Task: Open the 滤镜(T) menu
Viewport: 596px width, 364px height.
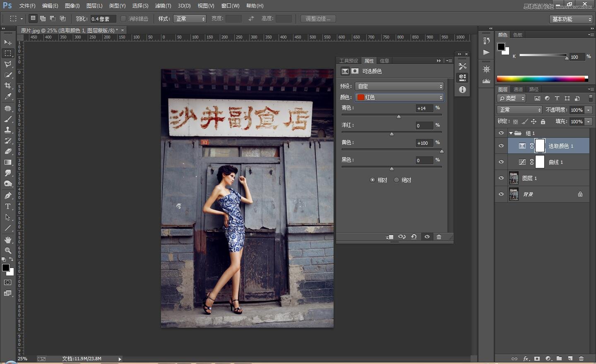Action: 163,6
